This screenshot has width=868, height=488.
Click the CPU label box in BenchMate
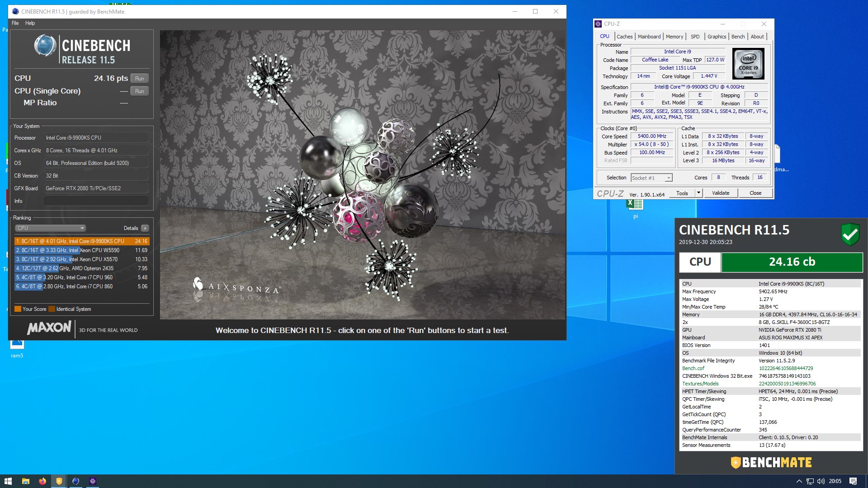coord(700,262)
